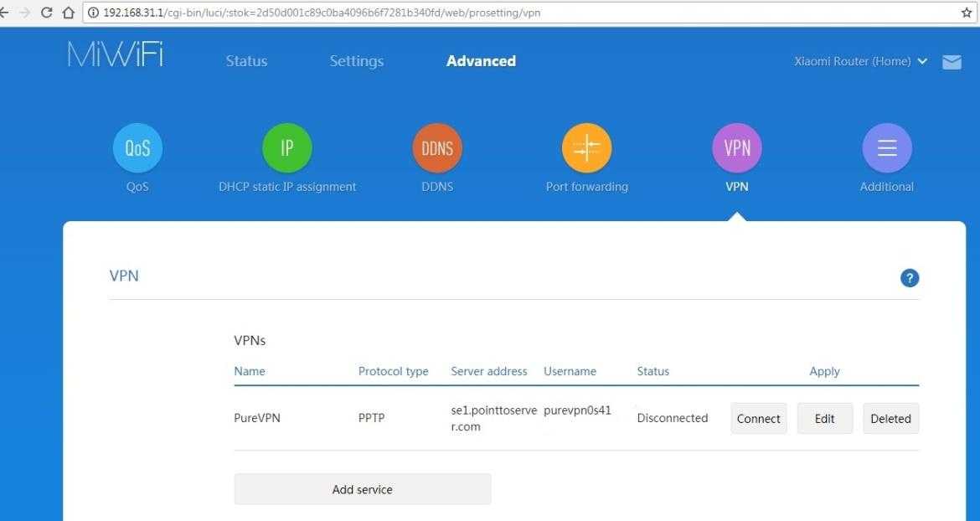Viewport: 980px width, 521px height.
Task: Go to browser home page
Action: [68, 13]
